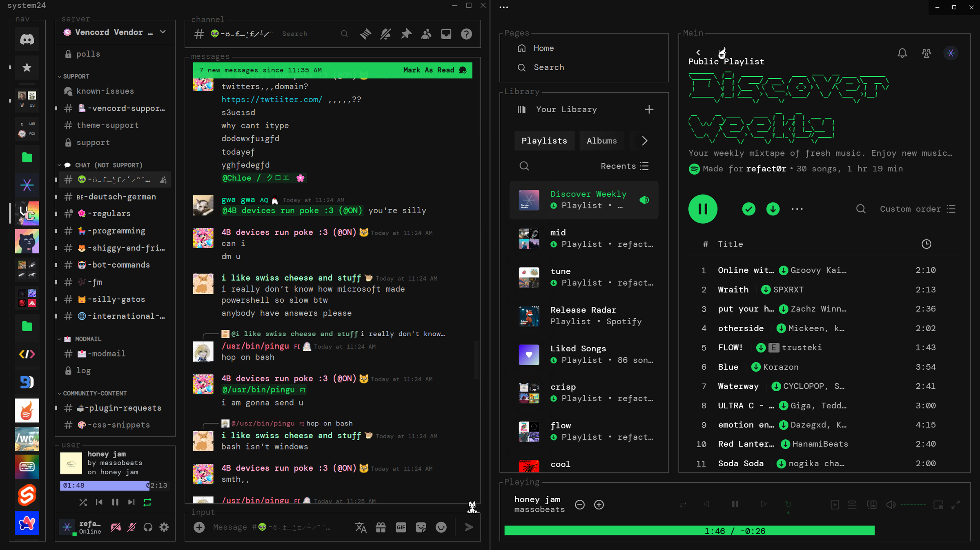Select Search in the Pages panel
This screenshot has height=550, width=980.
[548, 67]
